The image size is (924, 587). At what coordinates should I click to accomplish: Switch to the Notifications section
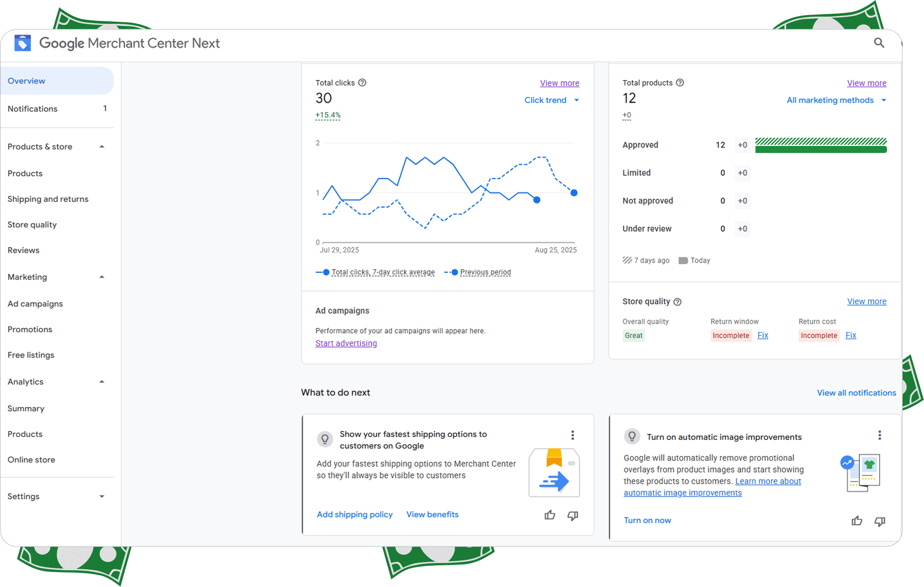point(32,109)
